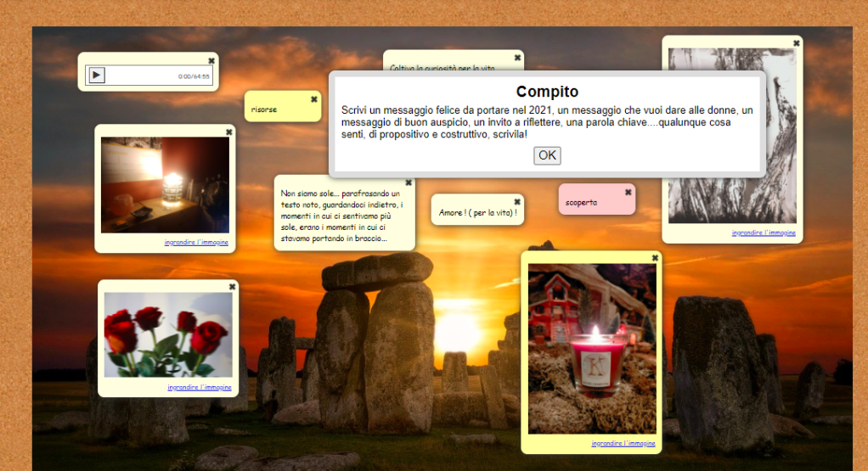Select the "scoperta" note text
This screenshot has width=868, height=471.
[x=582, y=203]
